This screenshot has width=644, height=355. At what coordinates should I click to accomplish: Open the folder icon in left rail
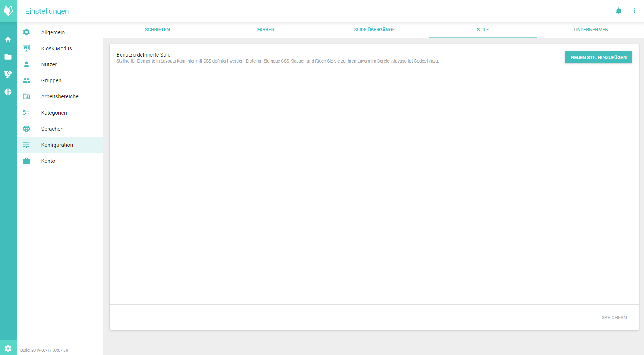(8, 57)
